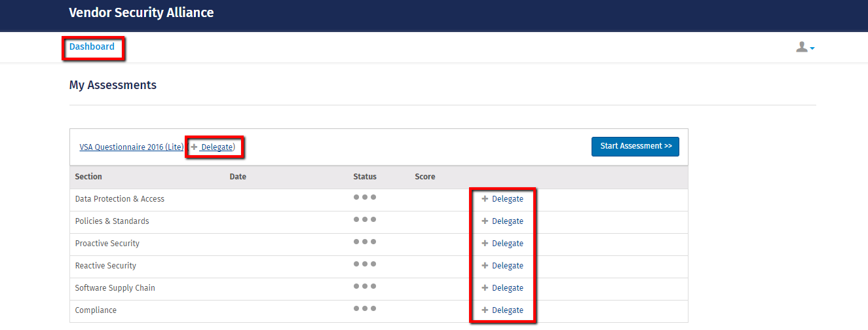
Task: Select the Data Protection & Access row label
Action: tap(120, 199)
